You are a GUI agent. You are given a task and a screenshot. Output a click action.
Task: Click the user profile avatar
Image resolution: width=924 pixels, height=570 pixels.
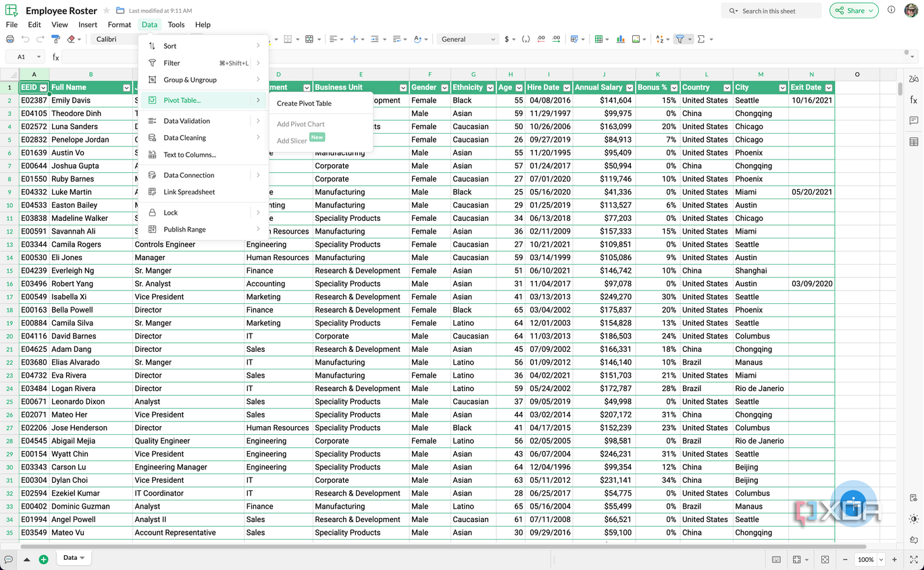pyautogui.click(x=911, y=10)
